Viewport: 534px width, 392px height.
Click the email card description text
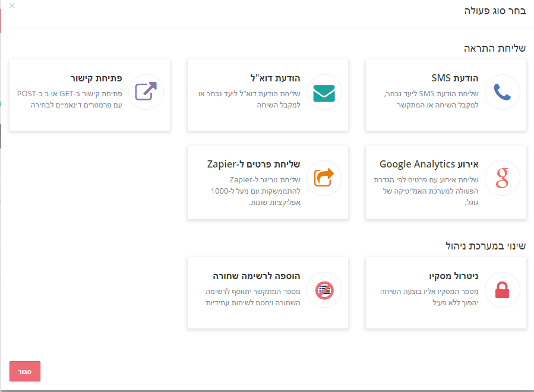(x=249, y=99)
